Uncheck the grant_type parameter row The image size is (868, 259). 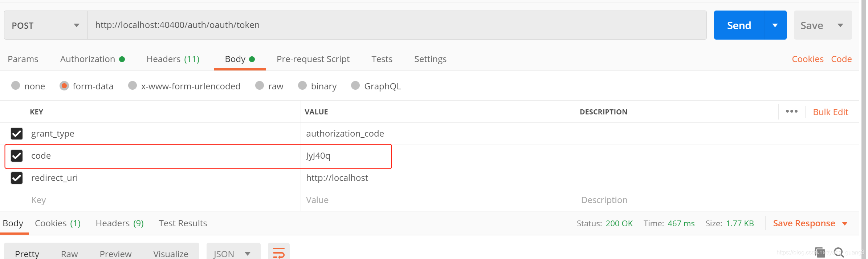(17, 134)
